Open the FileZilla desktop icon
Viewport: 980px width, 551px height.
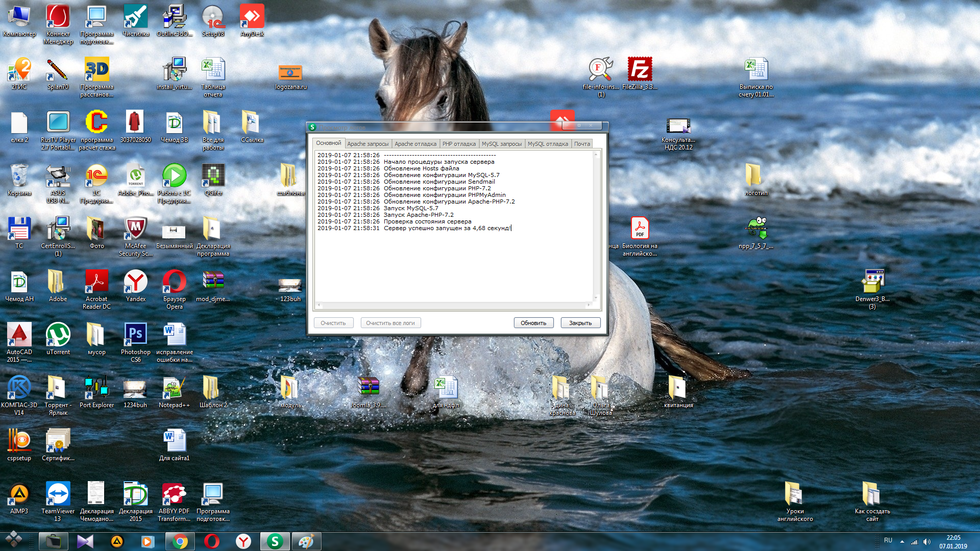640,70
